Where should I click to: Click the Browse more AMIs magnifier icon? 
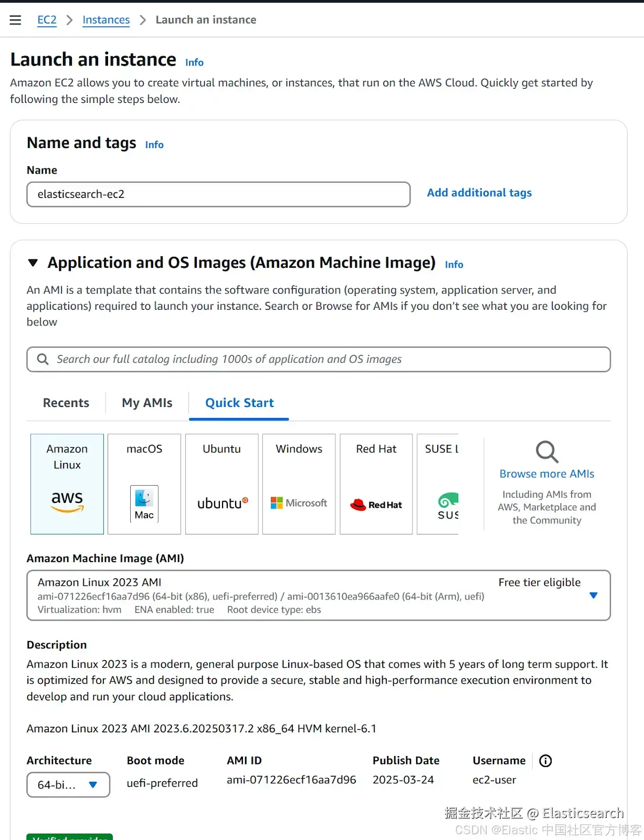click(x=546, y=451)
